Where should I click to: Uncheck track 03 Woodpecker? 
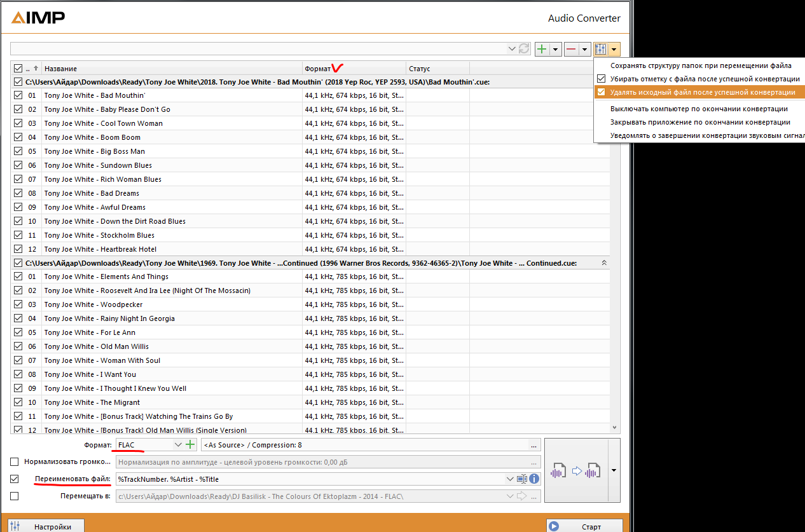coord(18,304)
